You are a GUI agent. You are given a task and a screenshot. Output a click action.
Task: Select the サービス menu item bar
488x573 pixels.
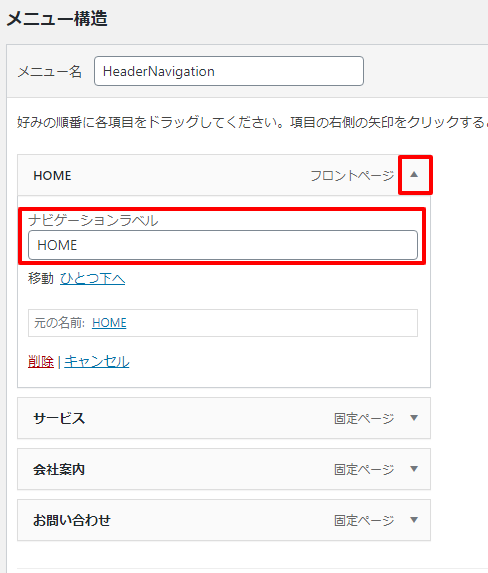coord(224,418)
